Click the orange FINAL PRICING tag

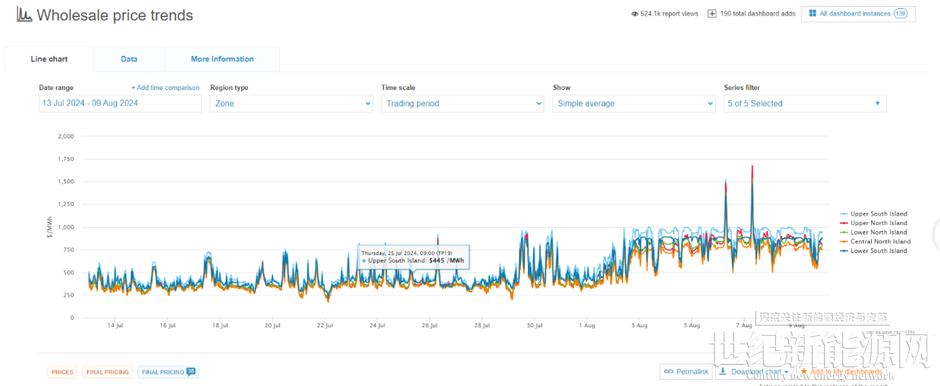coord(107,372)
